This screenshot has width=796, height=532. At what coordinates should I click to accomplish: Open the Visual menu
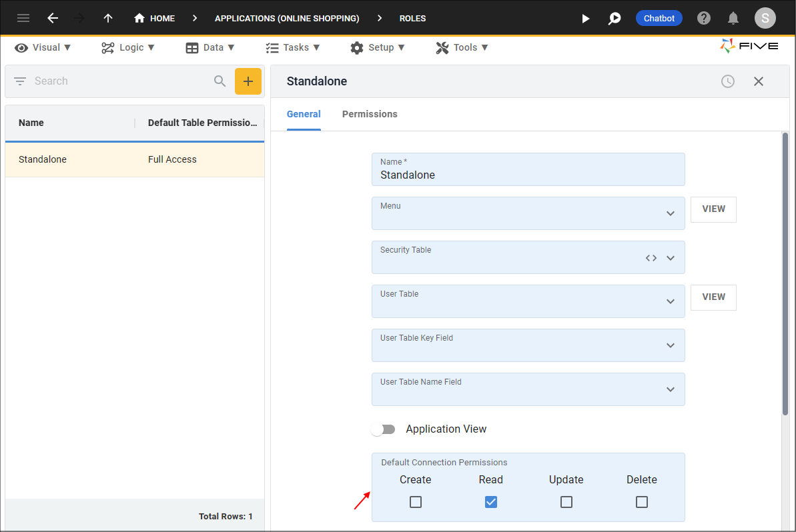pos(43,48)
